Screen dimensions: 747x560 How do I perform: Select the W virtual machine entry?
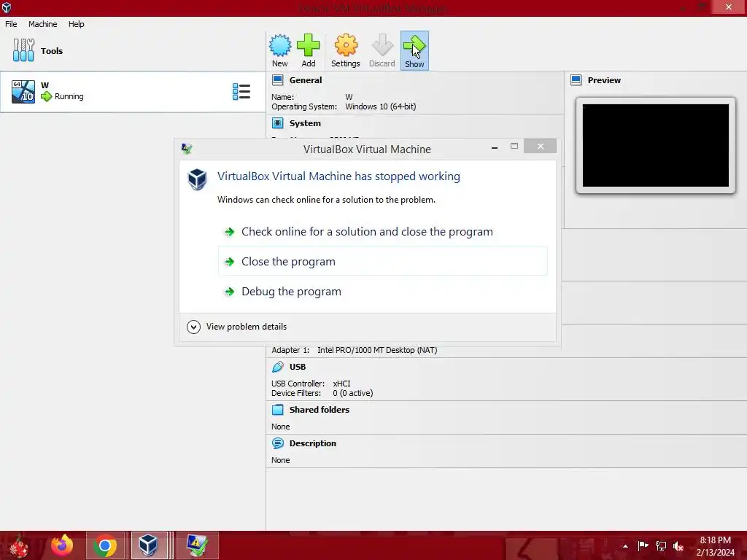point(133,91)
